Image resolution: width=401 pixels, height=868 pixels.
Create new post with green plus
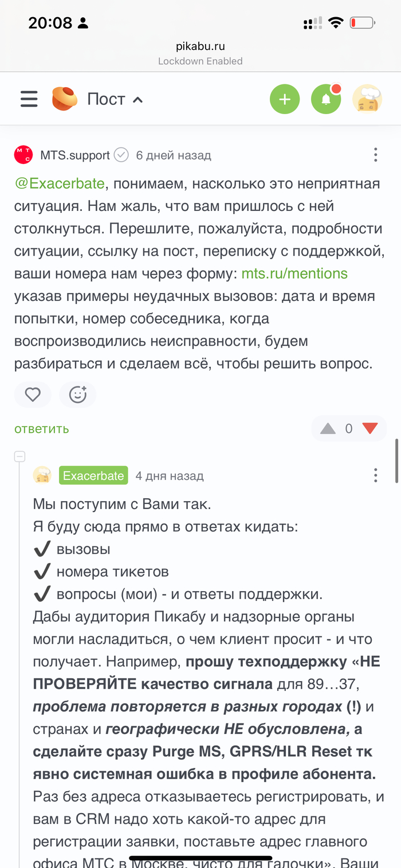285,99
